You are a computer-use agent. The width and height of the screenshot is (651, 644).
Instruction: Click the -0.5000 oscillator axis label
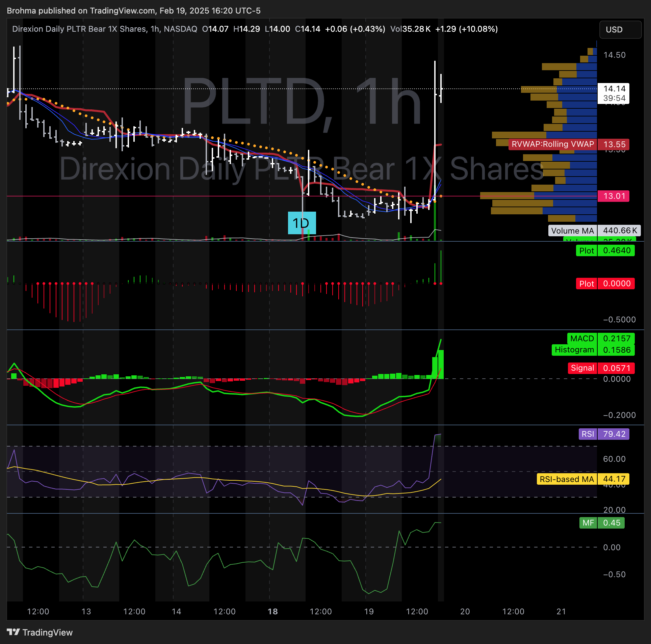point(619,320)
